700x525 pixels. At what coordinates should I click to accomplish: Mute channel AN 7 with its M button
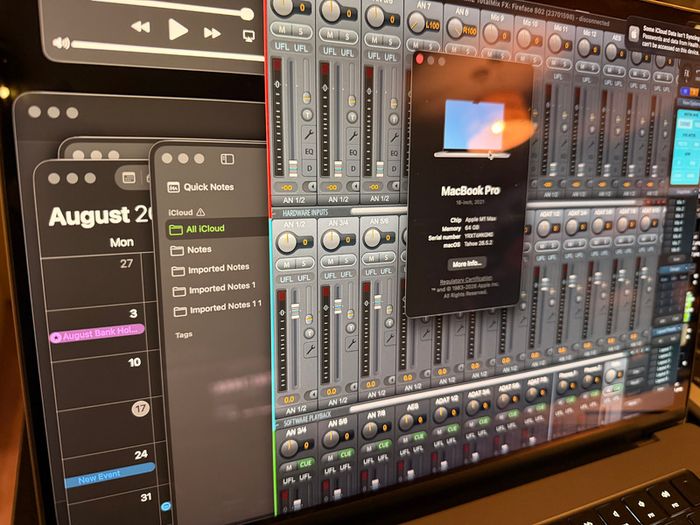(x=417, y=45)
